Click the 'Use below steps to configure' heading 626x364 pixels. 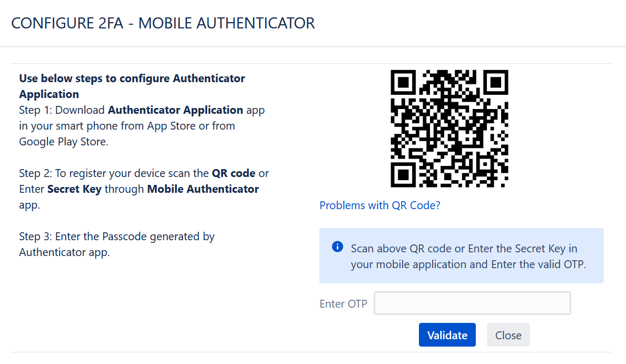[132, 86]
